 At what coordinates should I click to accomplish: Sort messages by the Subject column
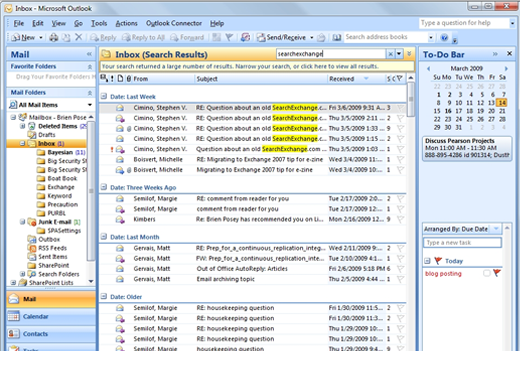point(261,79)
